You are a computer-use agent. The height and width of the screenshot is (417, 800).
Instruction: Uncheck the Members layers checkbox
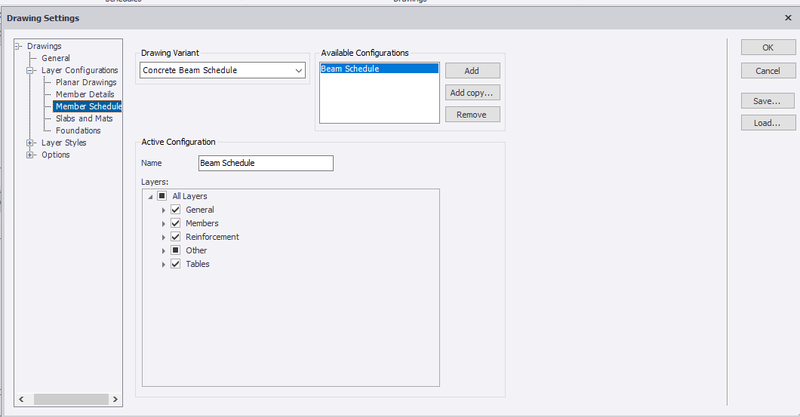coord(176,223)
